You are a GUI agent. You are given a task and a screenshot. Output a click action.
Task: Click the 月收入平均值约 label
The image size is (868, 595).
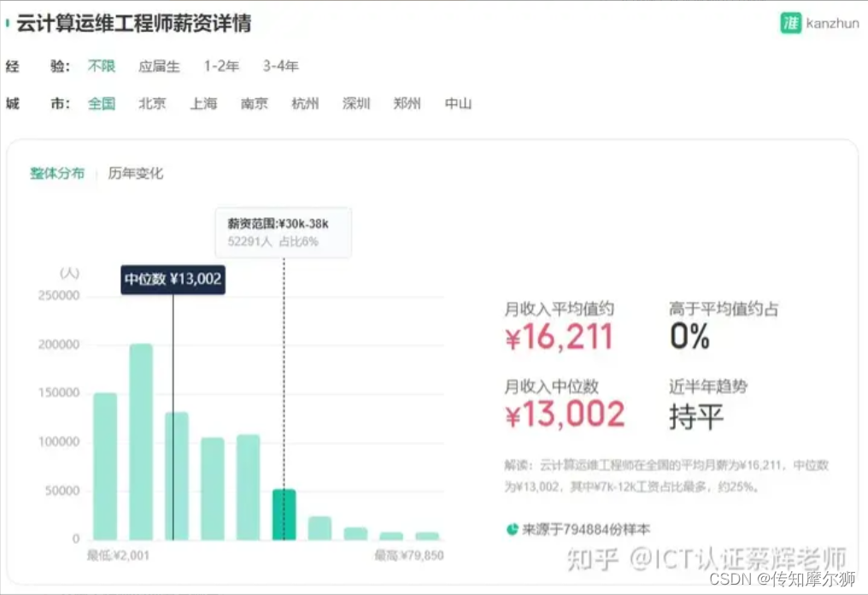pyautogui.click(x=559, y=309)
